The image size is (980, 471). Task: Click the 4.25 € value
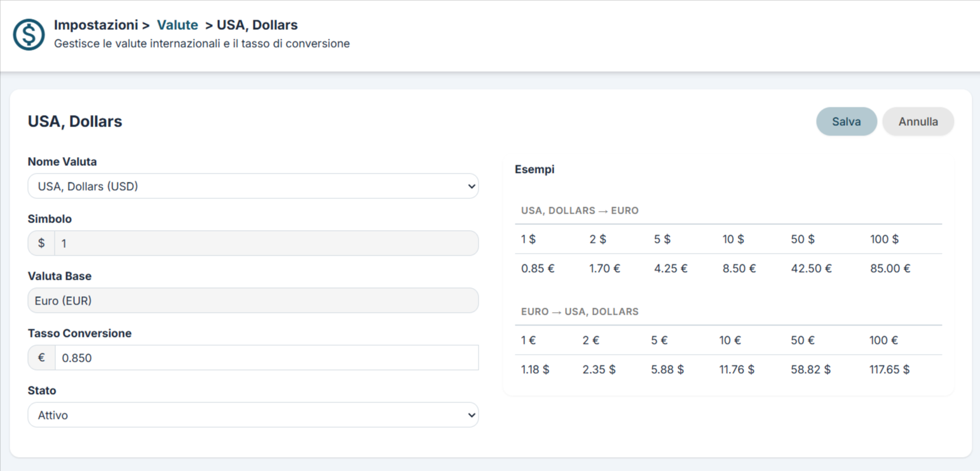pyautogui.click(x=670, y=269)
